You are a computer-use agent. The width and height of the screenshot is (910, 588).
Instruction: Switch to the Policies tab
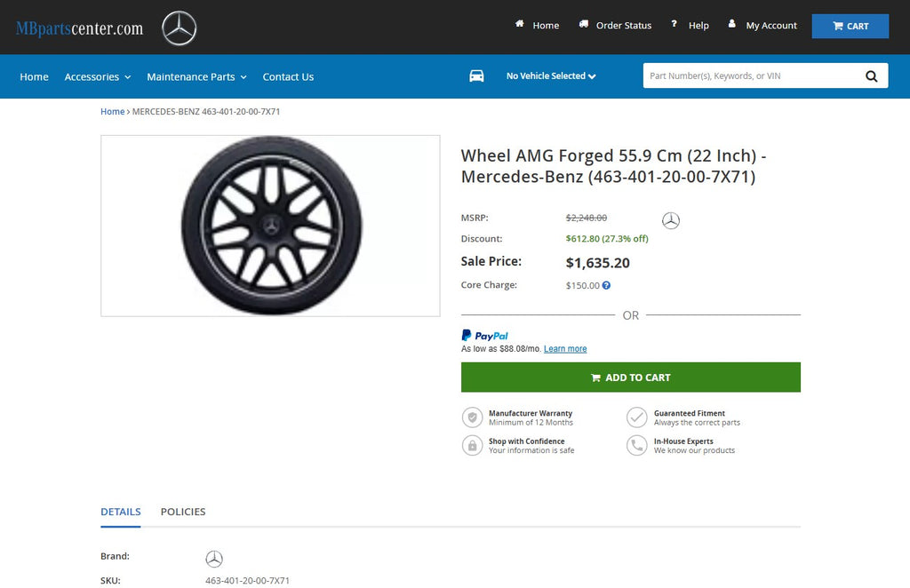coord(183,512)
